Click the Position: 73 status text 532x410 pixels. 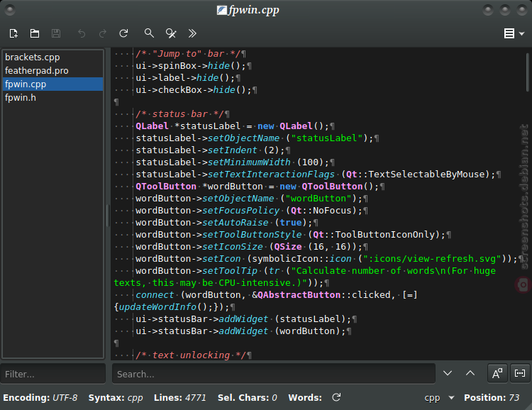point(492,397)
